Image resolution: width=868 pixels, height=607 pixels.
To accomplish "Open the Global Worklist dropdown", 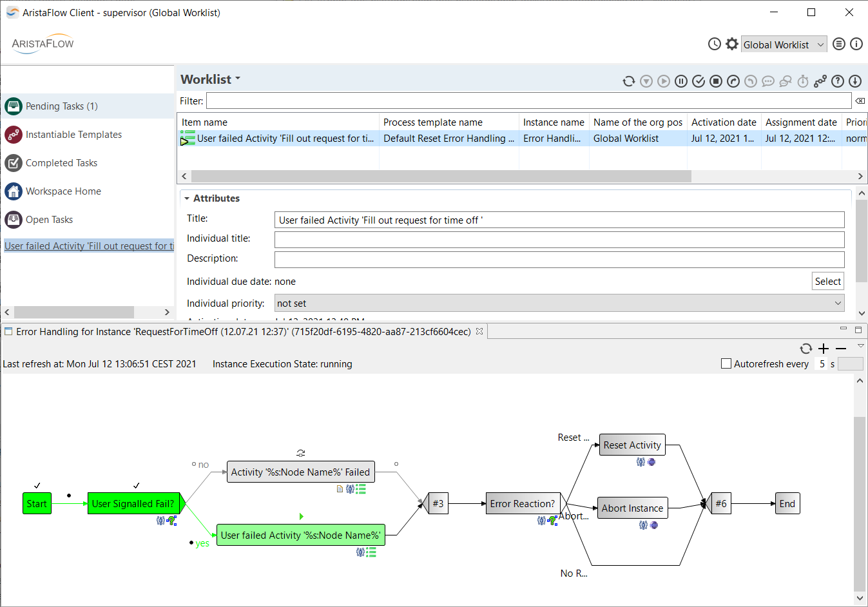I will point(784,44).
